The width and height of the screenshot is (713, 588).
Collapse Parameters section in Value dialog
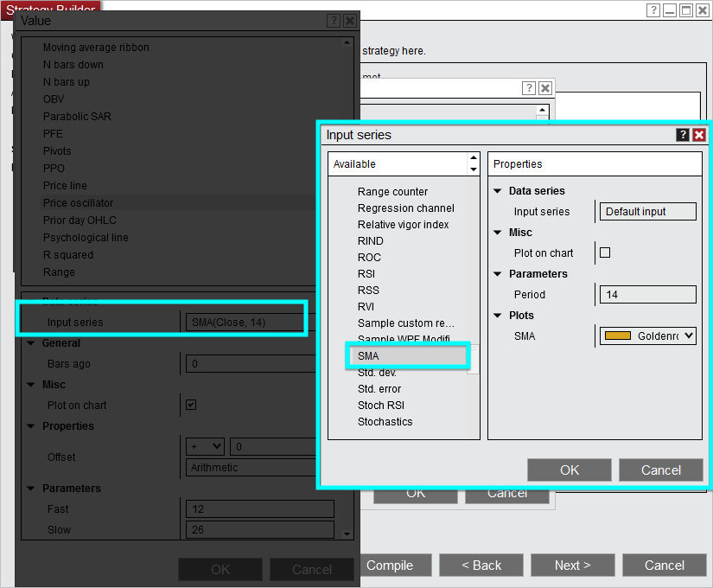(x=31, y=489)
